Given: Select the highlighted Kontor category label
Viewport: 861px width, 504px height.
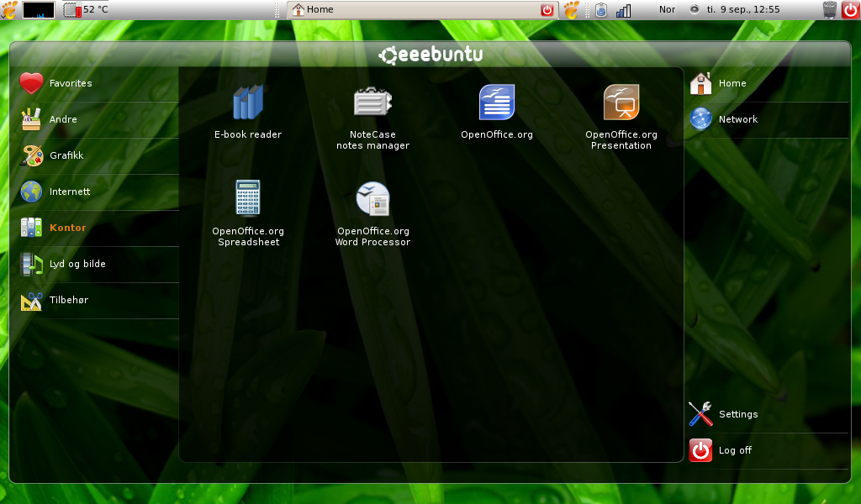Looking at the screenshot, I should tap(68, 228).
